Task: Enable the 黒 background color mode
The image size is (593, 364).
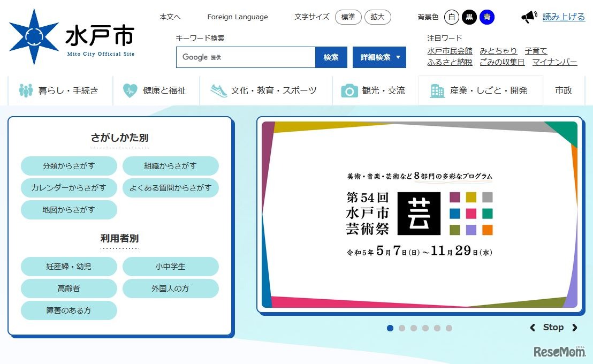Action: [x=469, y=17]
